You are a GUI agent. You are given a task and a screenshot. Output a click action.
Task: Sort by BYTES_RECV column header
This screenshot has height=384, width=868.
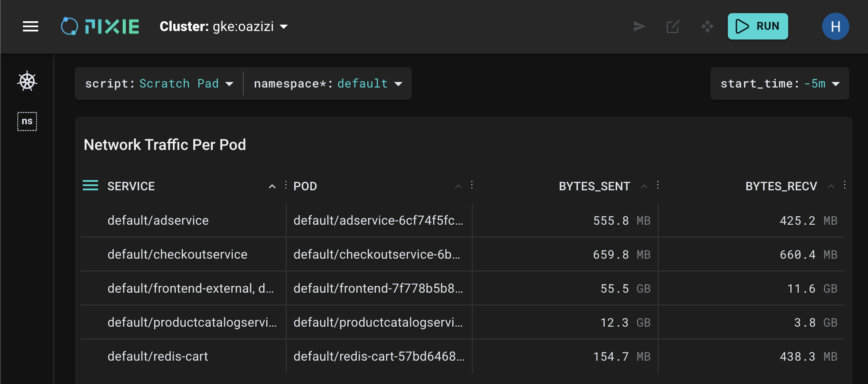point(781,186)
